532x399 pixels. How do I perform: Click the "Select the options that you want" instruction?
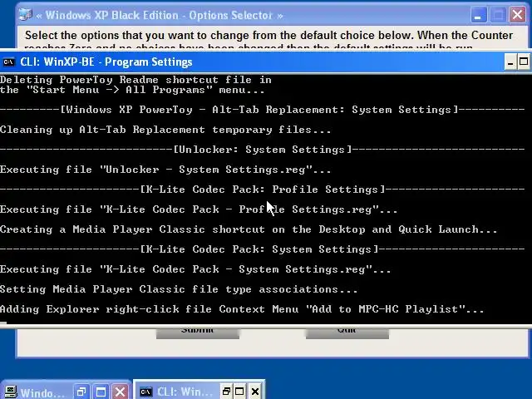click(x=268, y=35)
